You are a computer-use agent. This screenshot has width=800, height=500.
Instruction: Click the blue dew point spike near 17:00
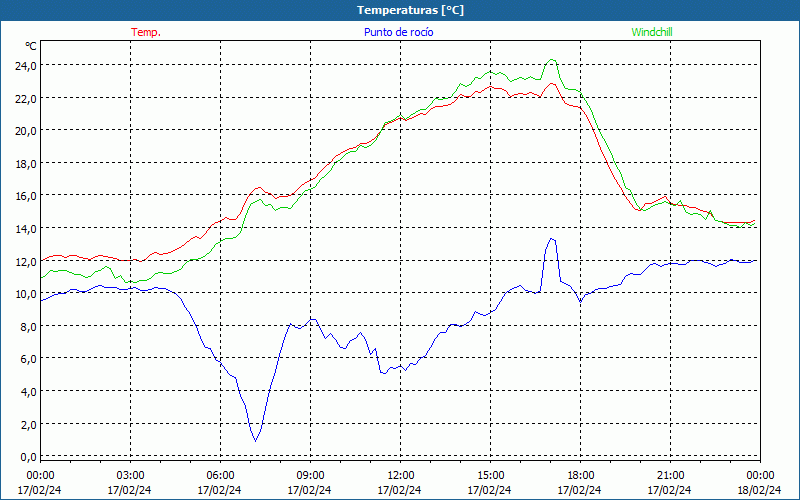pos(552,239)
